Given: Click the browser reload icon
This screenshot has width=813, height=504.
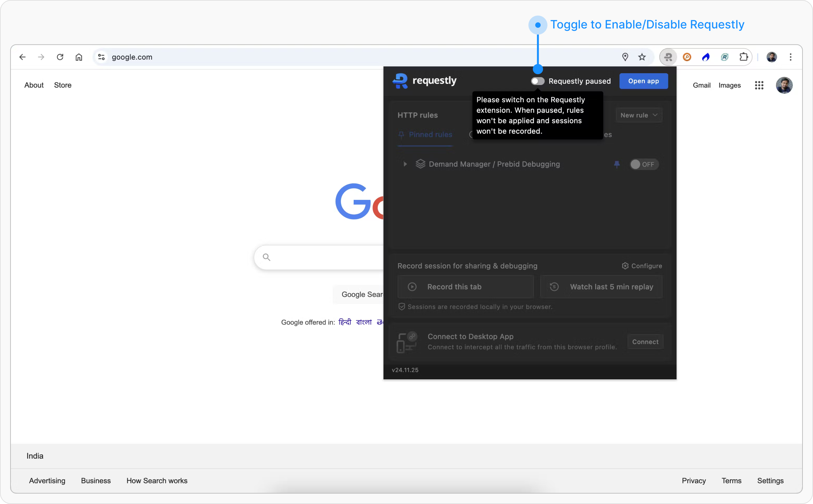Looking at the screenshot, I should (60, 57).
